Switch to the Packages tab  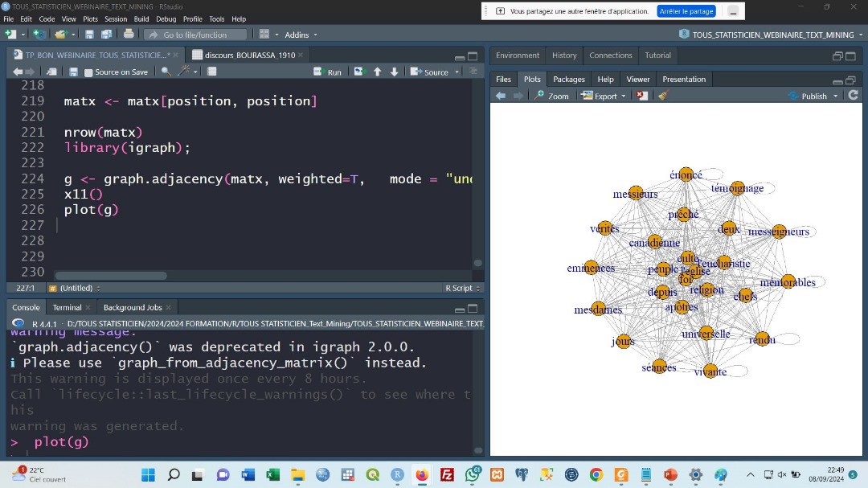click(x=568, y=79)
